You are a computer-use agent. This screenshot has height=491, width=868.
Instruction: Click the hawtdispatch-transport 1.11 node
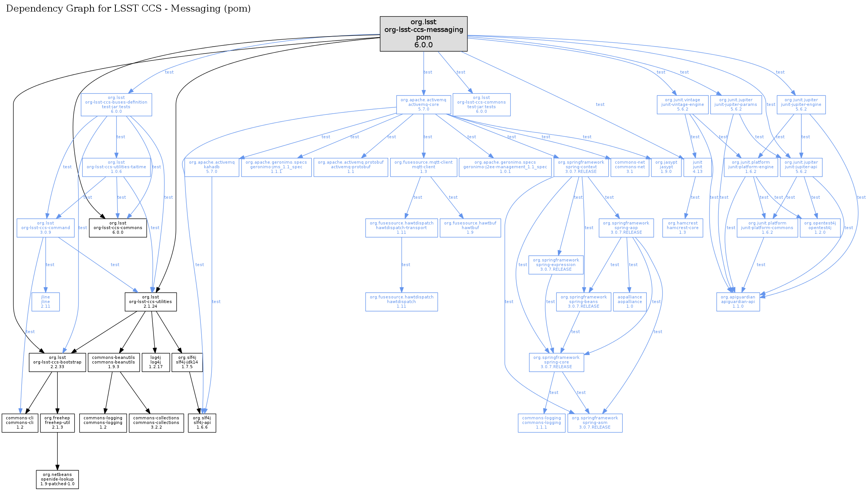click(x=401, y=228)
